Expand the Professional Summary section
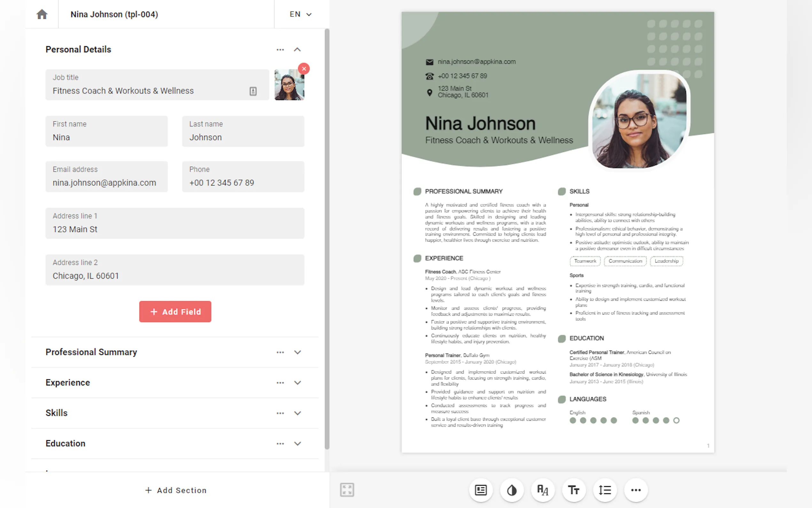The height and width of the screenshot is (508, 812). [x=297, y=353]
